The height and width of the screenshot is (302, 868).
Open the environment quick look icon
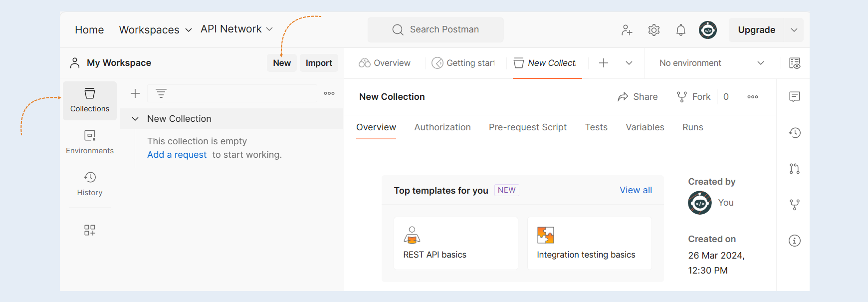point(795,63)
